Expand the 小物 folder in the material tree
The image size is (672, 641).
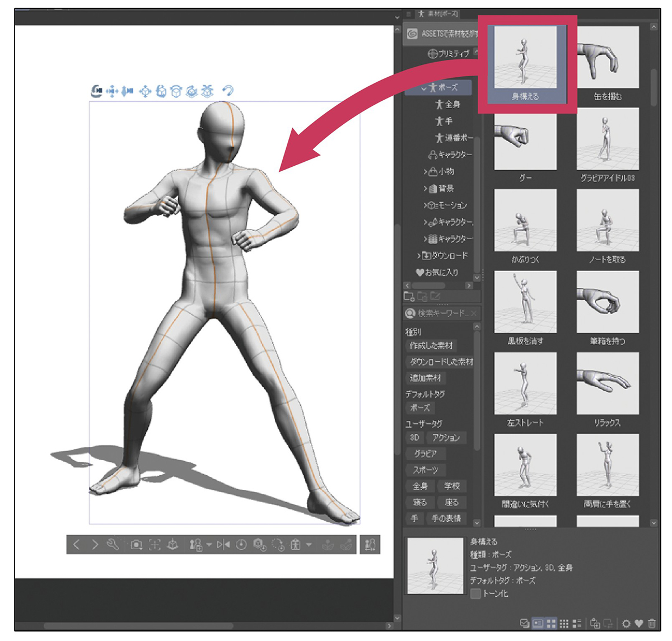point(426,172)
